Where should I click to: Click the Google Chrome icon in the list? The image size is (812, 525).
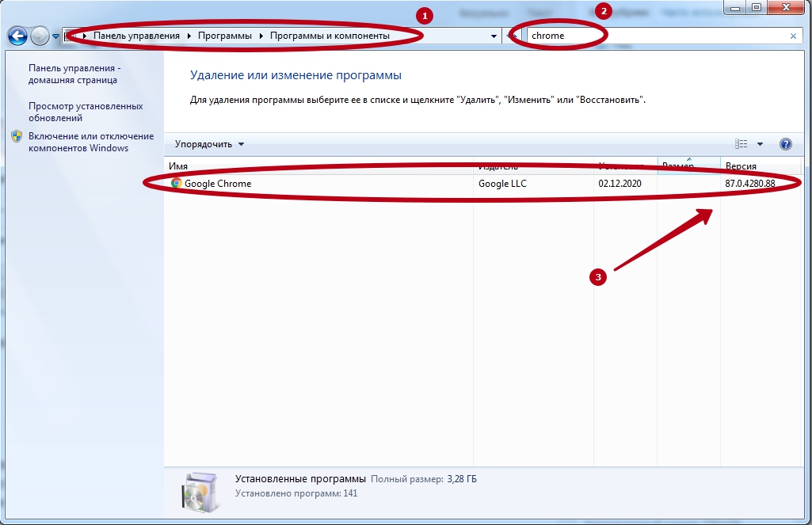coord(176,183)
